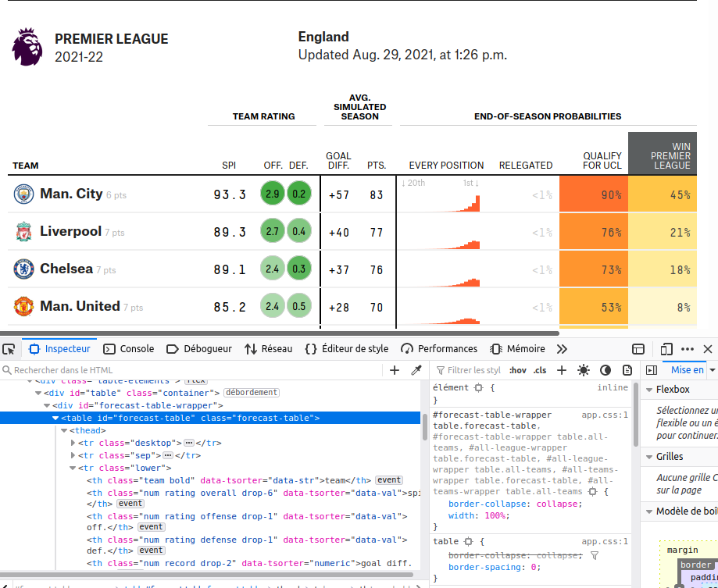
Task: Collapse the Flexbox section
Action: (x=648, y=389)
